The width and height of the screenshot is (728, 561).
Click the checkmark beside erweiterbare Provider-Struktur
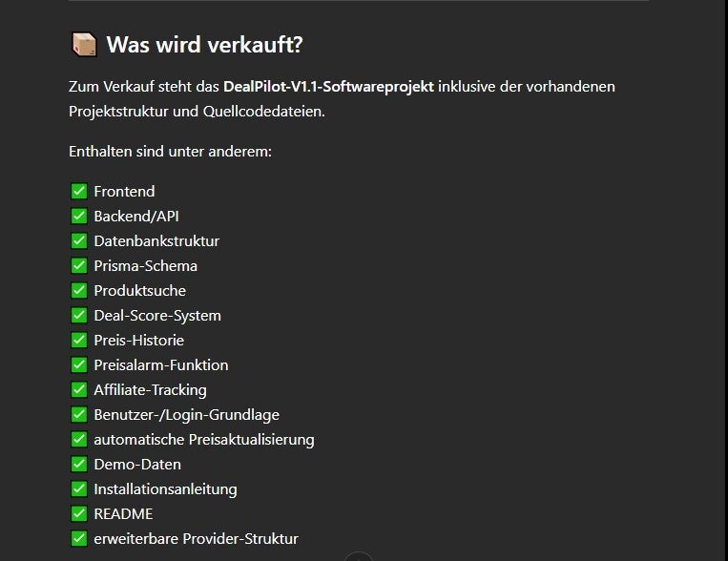[x=79, y=539]
